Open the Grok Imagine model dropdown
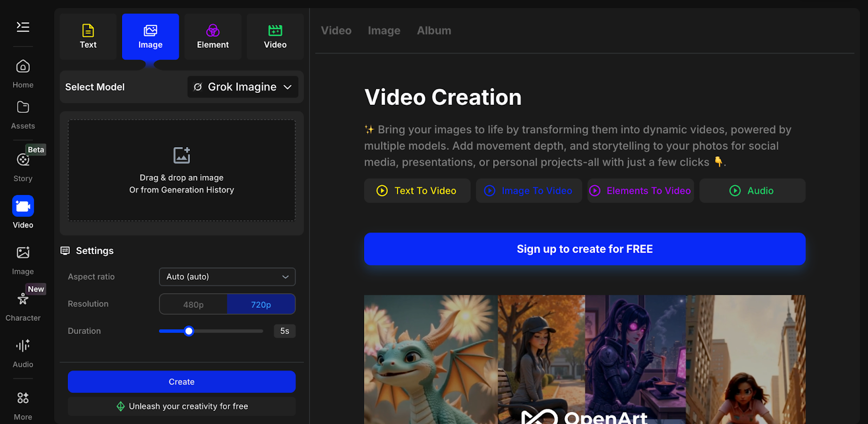The height and width of the screenshot is (424, 868). pyautogui.click(x=242, y=87)
